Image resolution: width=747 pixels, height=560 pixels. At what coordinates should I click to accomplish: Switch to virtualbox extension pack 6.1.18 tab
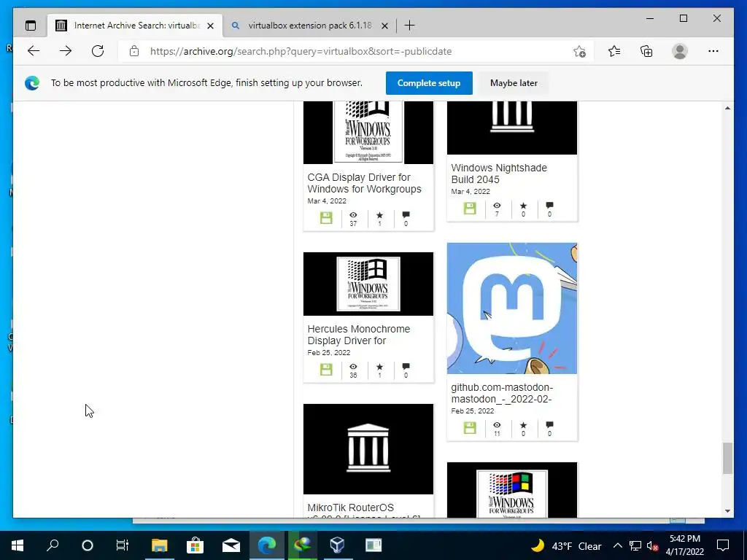pyautogui.click(x=309, y=26)
